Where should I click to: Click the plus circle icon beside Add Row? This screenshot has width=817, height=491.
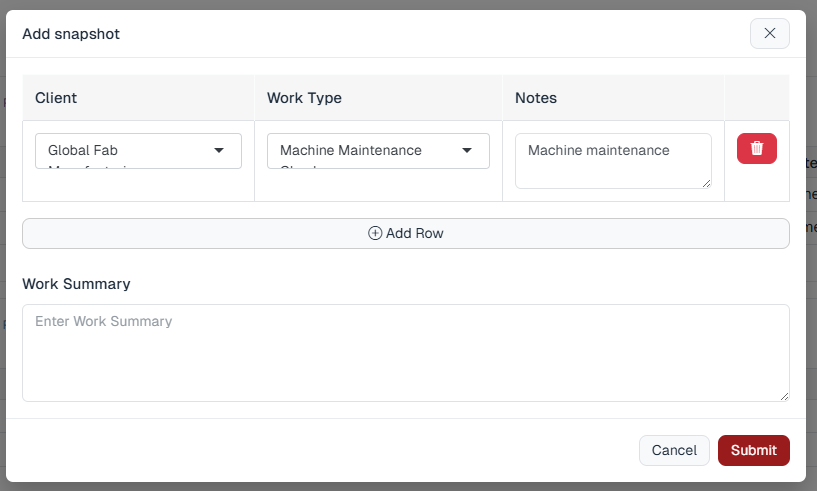pos(375,233)
